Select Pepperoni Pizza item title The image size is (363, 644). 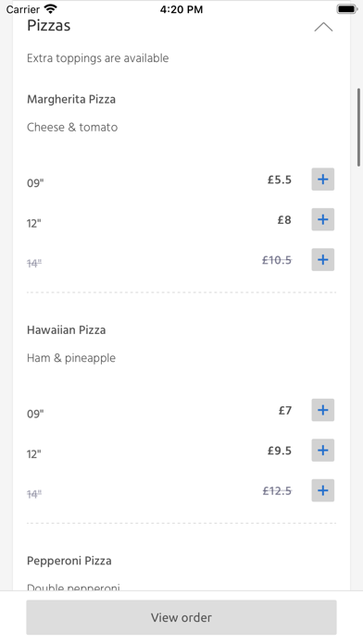pos(69,561)
